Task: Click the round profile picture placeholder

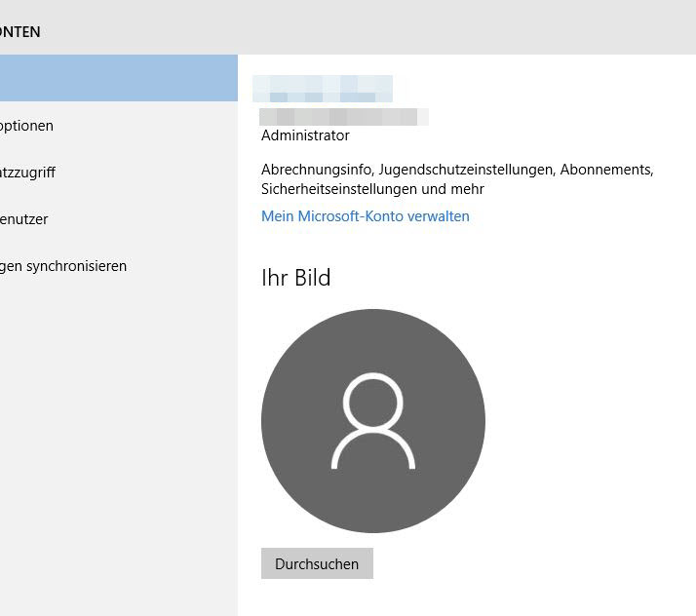Action: tap(372, 421)
